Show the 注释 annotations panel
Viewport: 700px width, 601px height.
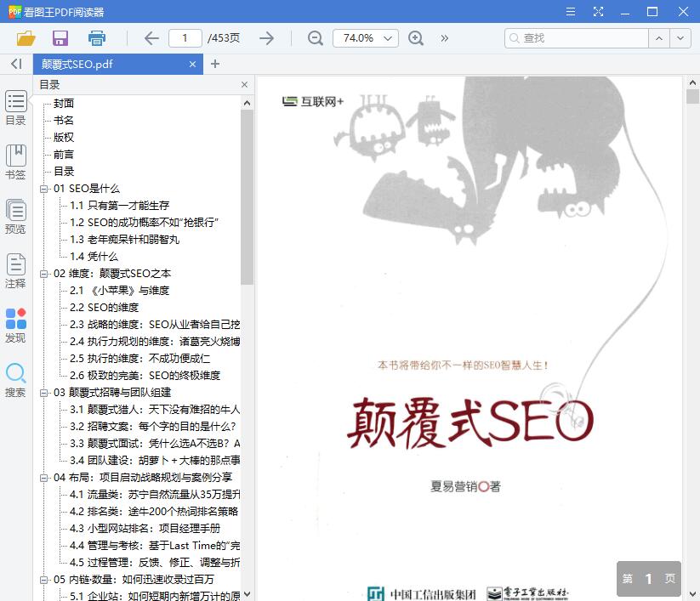[x=14, y=270]
